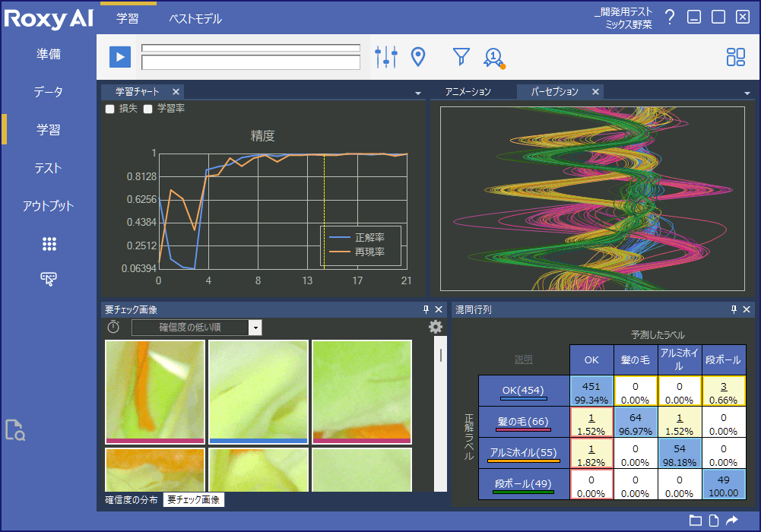Image resolution: width=761 pixels, height=532 pixels.
Task: Click the help question mark icon
Action: click(x=669, y=17)
